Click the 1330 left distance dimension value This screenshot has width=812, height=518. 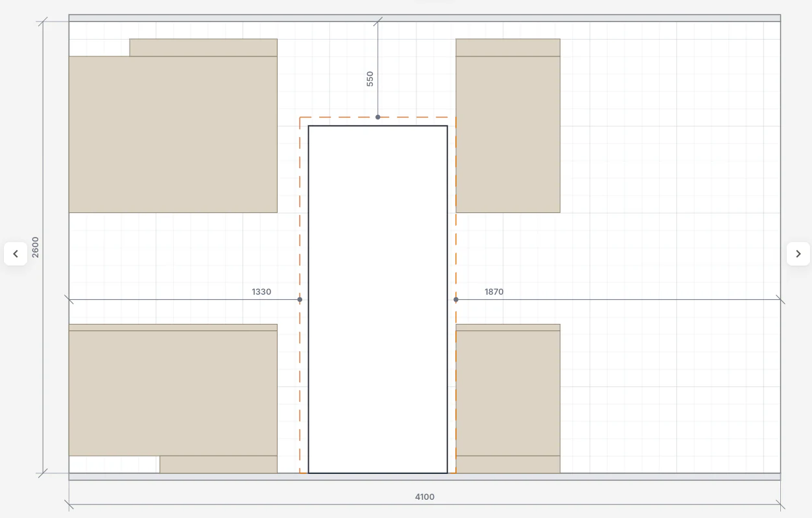(x=261, y=292)
